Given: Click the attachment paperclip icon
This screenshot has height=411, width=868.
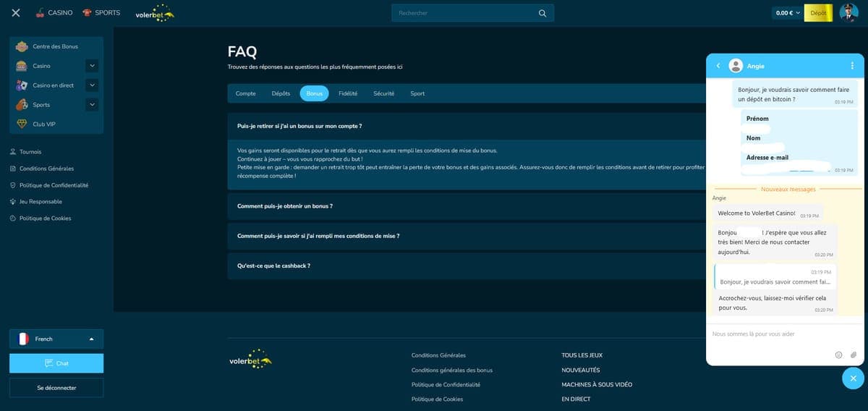Looking at the screenshot, I should (853, 355).
